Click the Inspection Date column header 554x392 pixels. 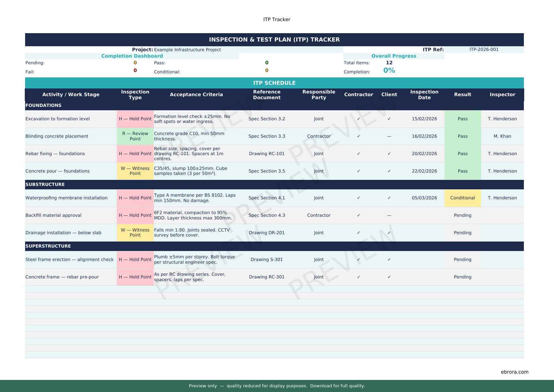tap(424, 95)
